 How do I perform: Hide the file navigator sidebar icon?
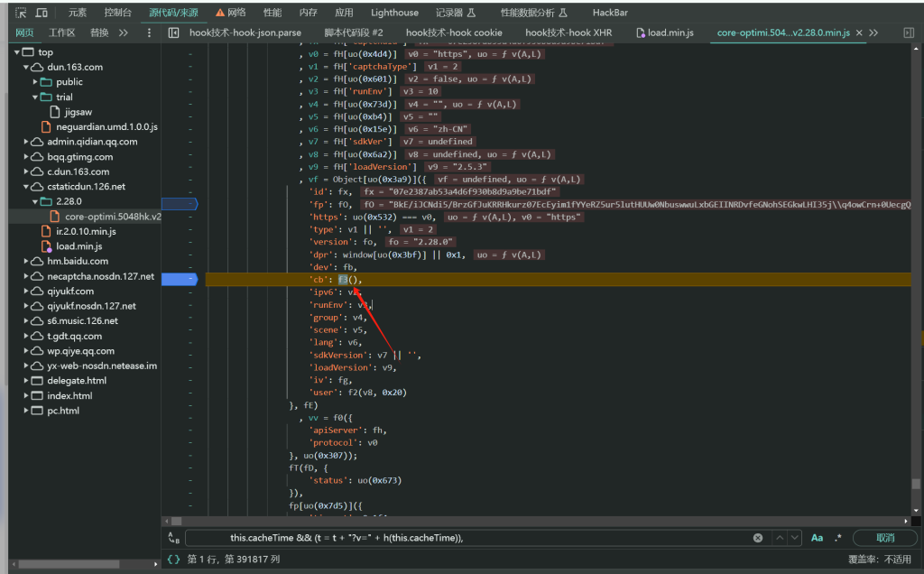point(173,32)
